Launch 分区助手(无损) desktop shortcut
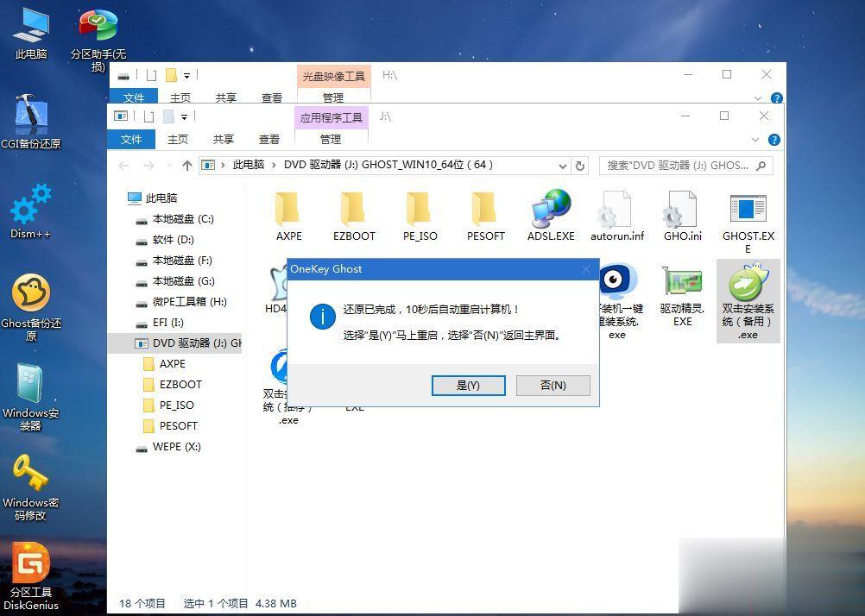 (98, 39)
